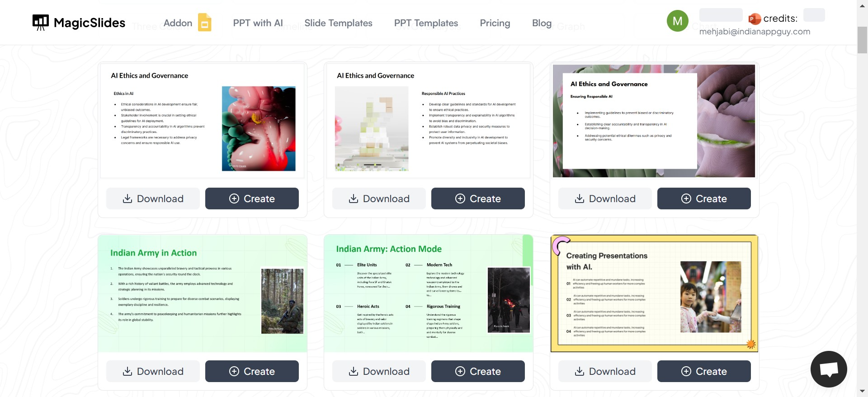Go to PPT Templates
868x397 pixels.
(x=426, y=23)
